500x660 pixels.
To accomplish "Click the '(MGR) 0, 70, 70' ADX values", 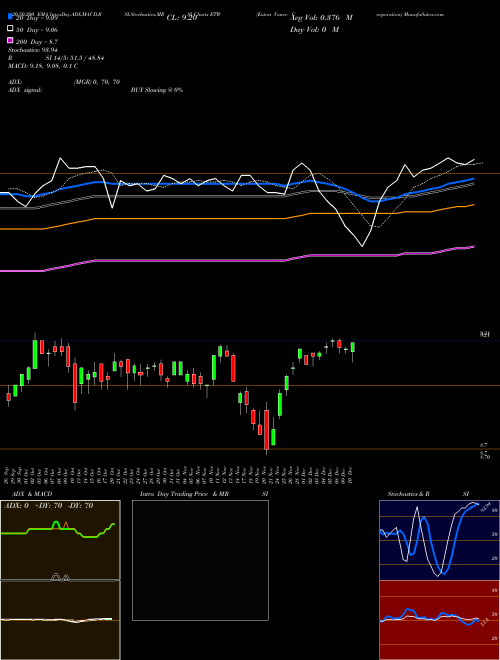I will coord(97,82).
